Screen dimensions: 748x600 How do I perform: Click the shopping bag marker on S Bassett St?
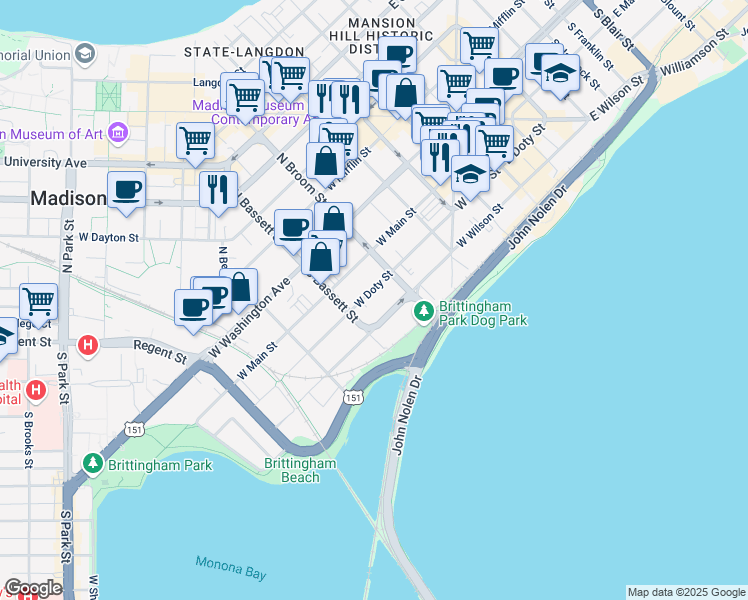(x=321, y=259)
